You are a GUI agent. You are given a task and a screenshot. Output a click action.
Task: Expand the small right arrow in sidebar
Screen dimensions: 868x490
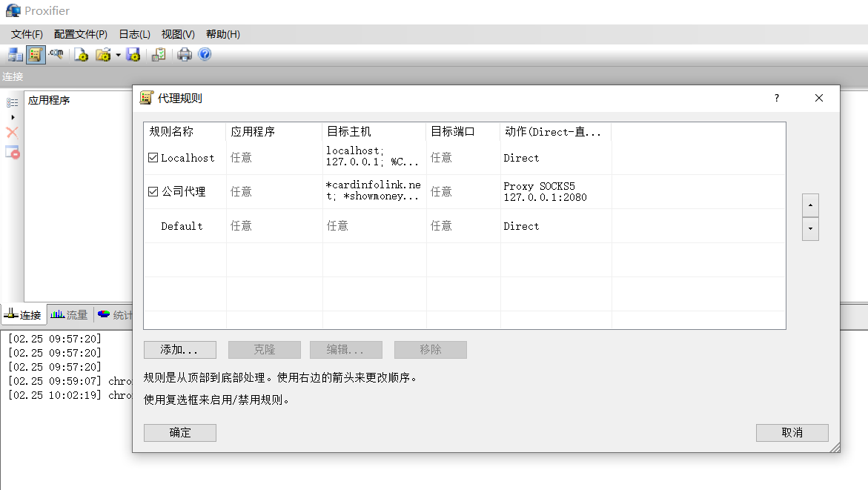coord(13,117)
